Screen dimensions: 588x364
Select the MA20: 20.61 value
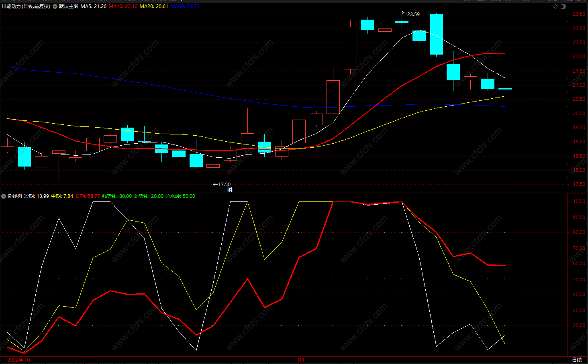154,6
